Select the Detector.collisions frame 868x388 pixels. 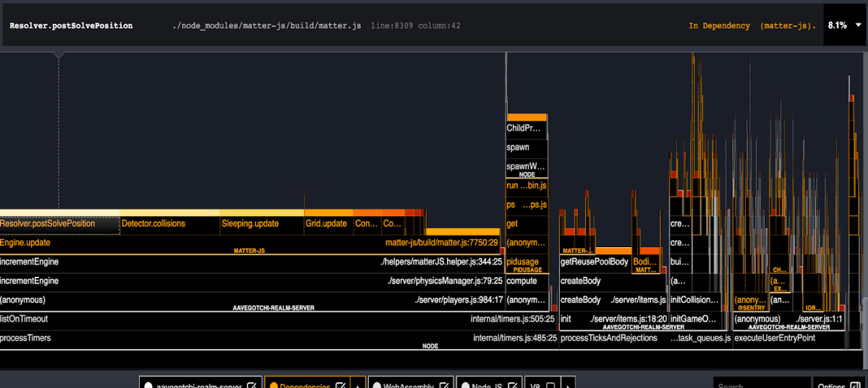[169, 225]
